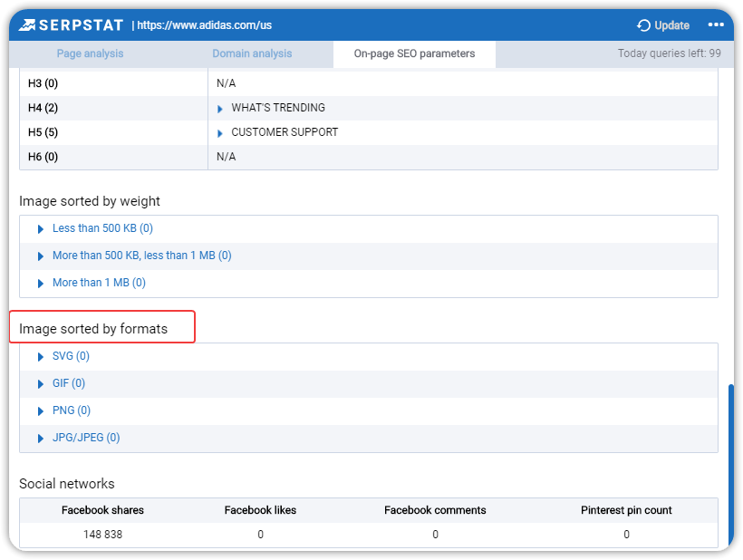Viewport: 743px width, 560px height.
Task: Click the Pinterest pin count column header
Action: pos(626,510)
